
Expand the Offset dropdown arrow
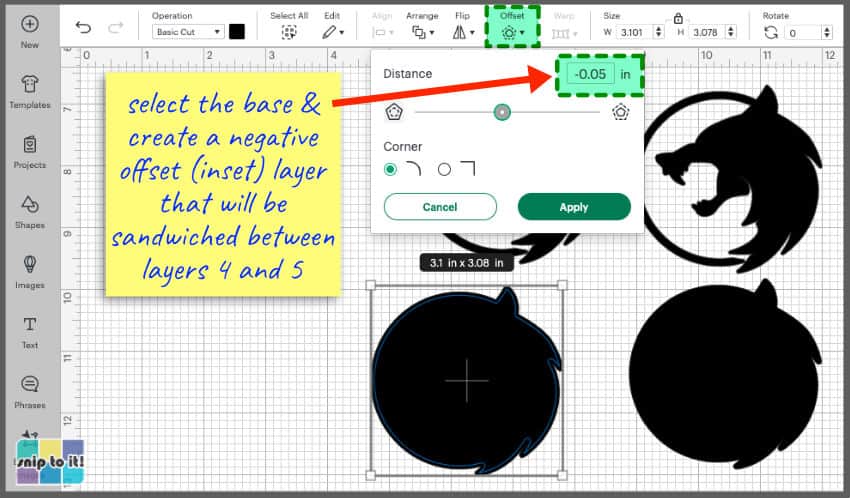[x=522, y=33]
